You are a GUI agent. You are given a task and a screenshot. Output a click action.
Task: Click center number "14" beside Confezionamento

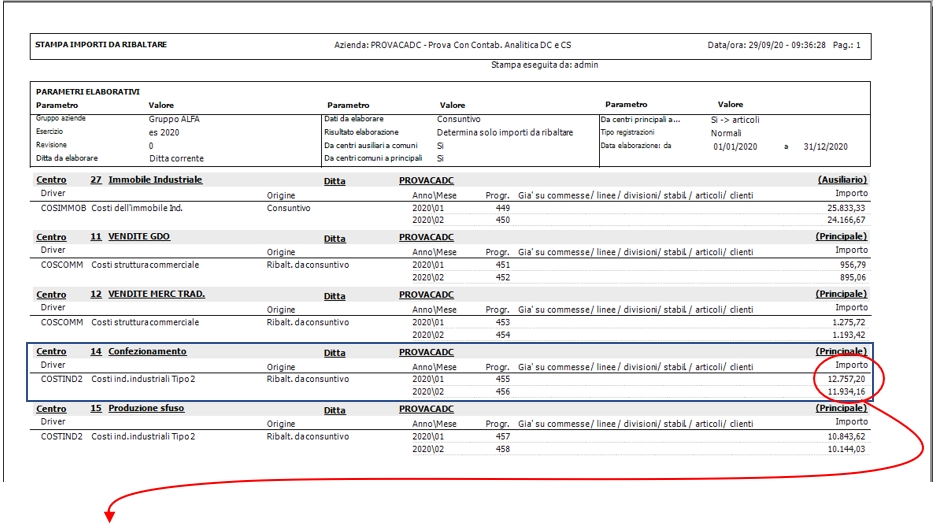(x=96, y=351)
